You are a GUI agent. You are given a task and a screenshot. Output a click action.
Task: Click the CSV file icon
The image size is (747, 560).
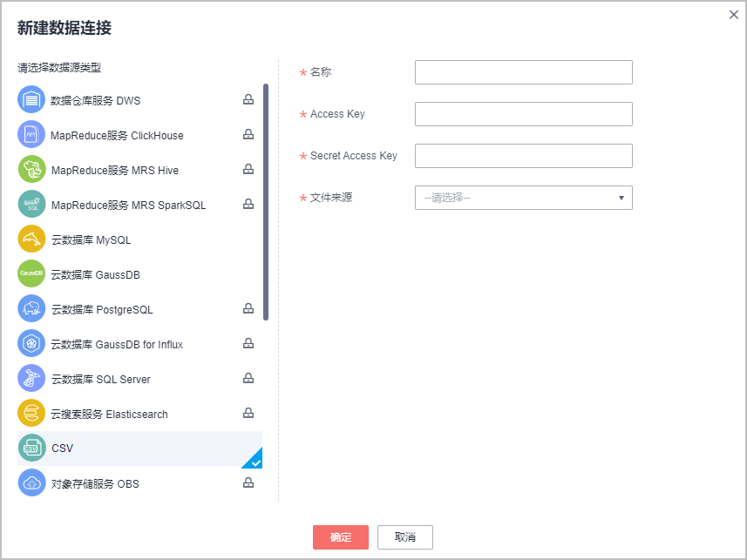point(32,448)
